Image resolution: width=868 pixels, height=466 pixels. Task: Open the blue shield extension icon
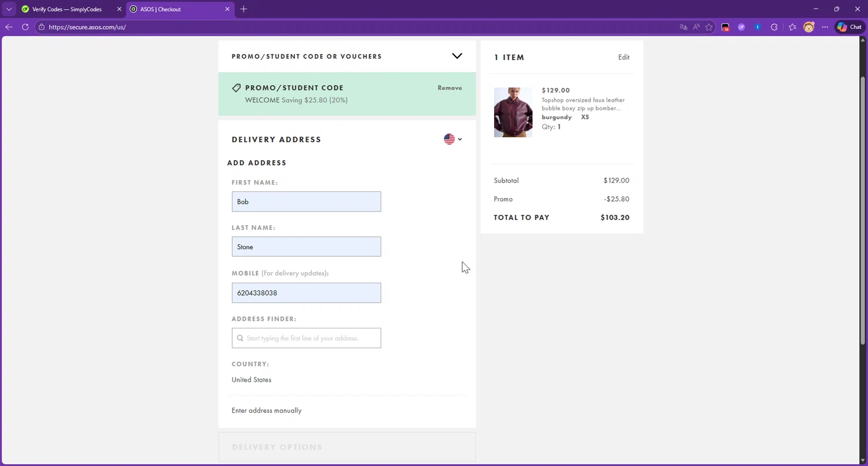(757, 27)
